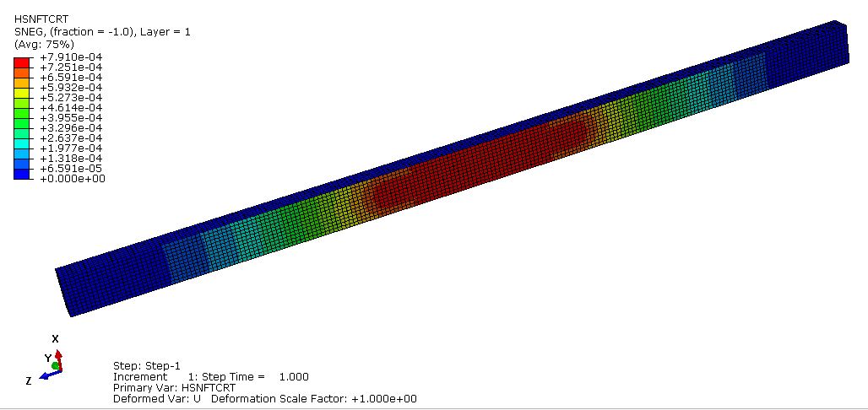Click the legend value +7.910e-04
The image size is (868, 410).
(x=72, y=57)
